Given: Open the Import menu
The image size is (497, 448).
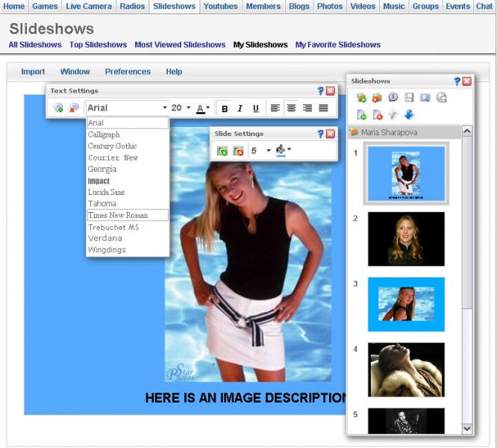Looking at the screenshot, I should [33, 72].
